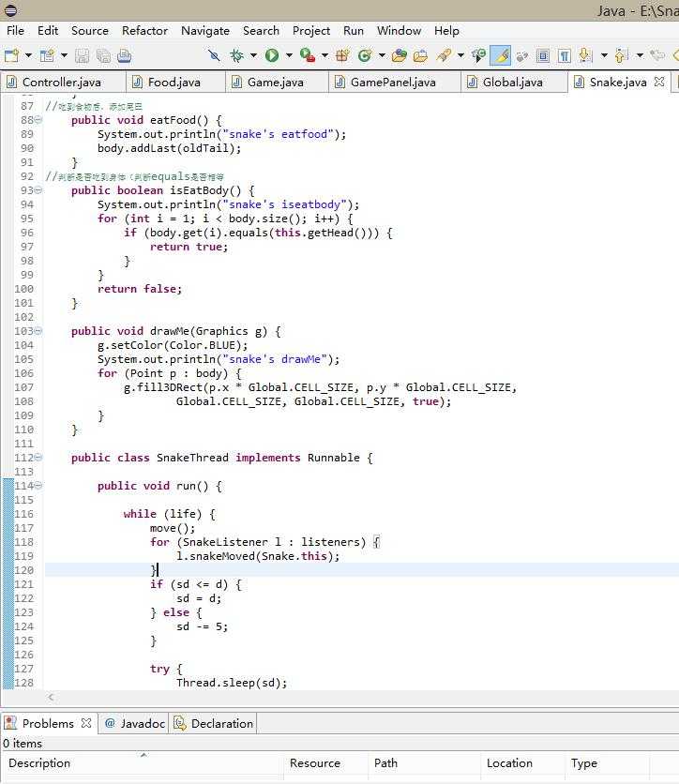Screen dimensions: 679x784
Task: Collapse SnakeThread class at line 112
Action: point(38,458)
